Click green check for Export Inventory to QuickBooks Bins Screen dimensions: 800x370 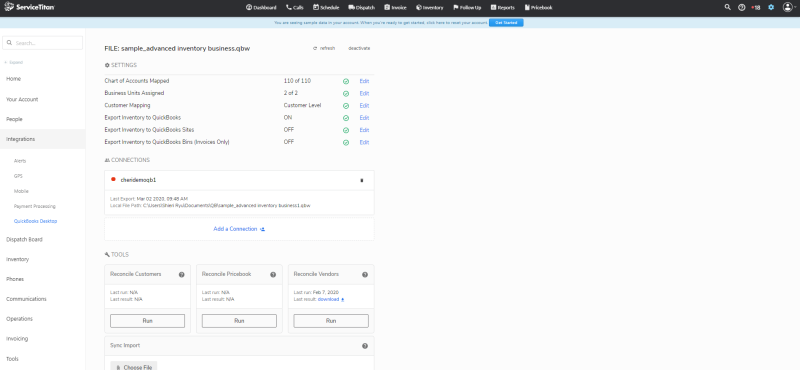point(346,142)
